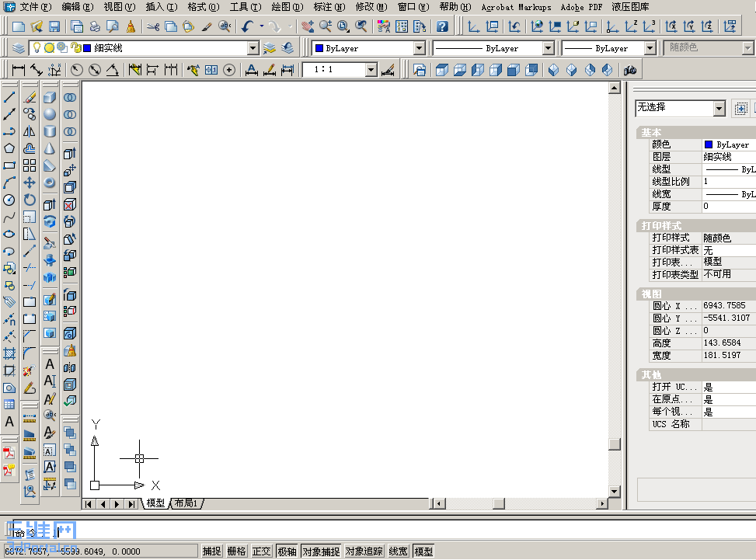The image size is (756, 560).
Task: Select the 3D Box solid tool
Action: (x=50, y=97)
